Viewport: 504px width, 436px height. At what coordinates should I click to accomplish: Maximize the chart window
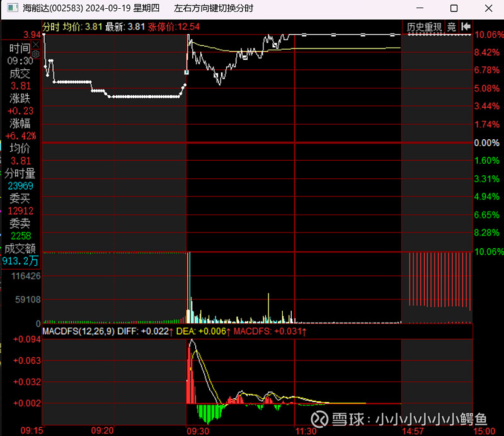[454, 8]
